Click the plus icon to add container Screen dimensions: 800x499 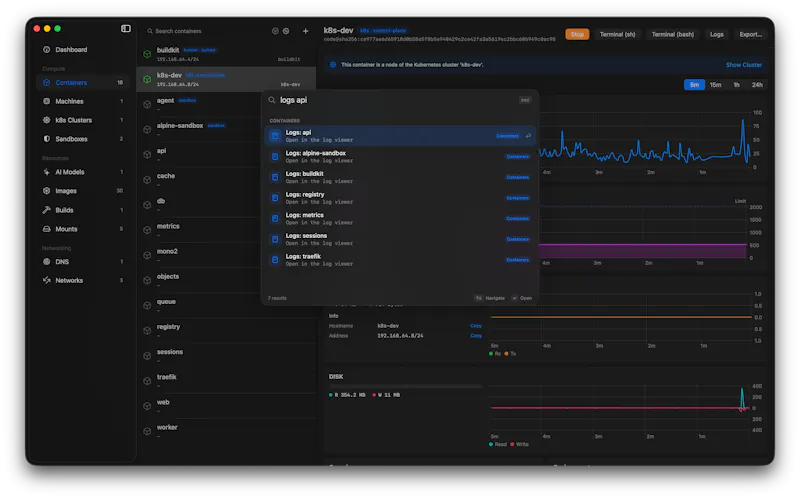coord(305,31)
